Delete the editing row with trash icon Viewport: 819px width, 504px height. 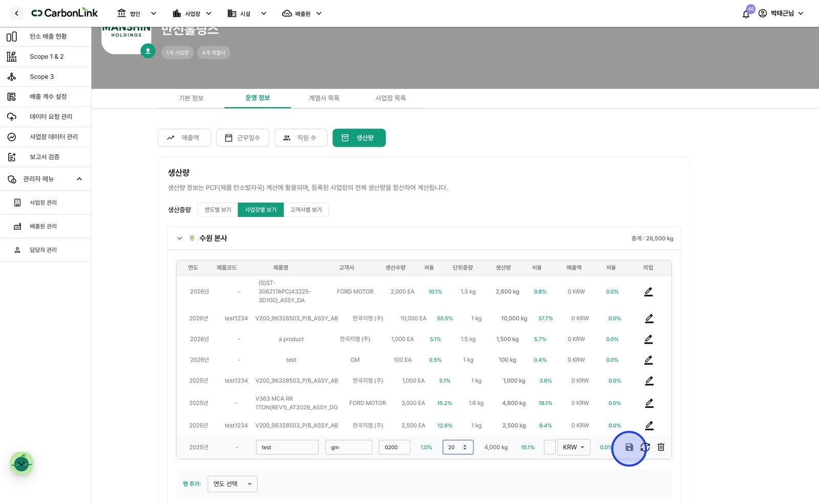point(661,447)
